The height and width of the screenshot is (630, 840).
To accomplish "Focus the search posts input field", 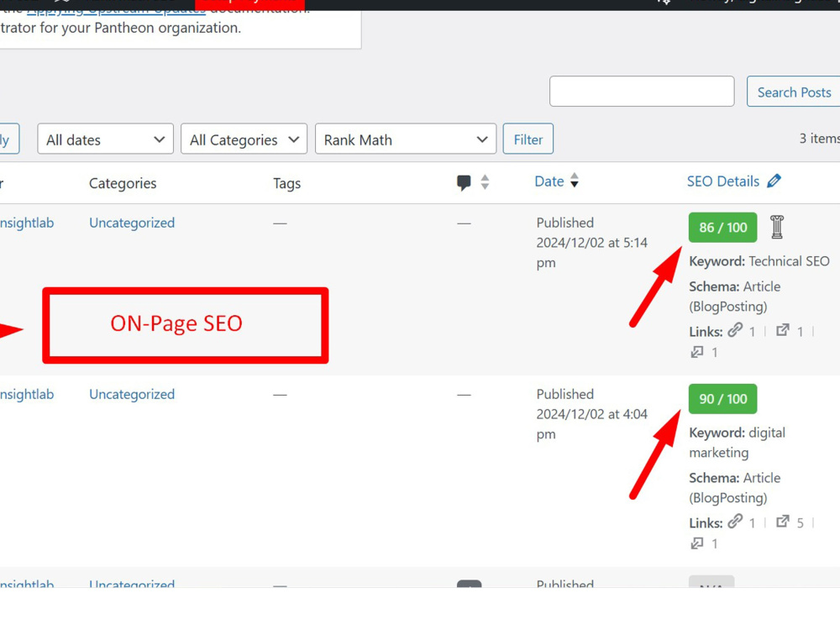I will click(x=641, y=91).
